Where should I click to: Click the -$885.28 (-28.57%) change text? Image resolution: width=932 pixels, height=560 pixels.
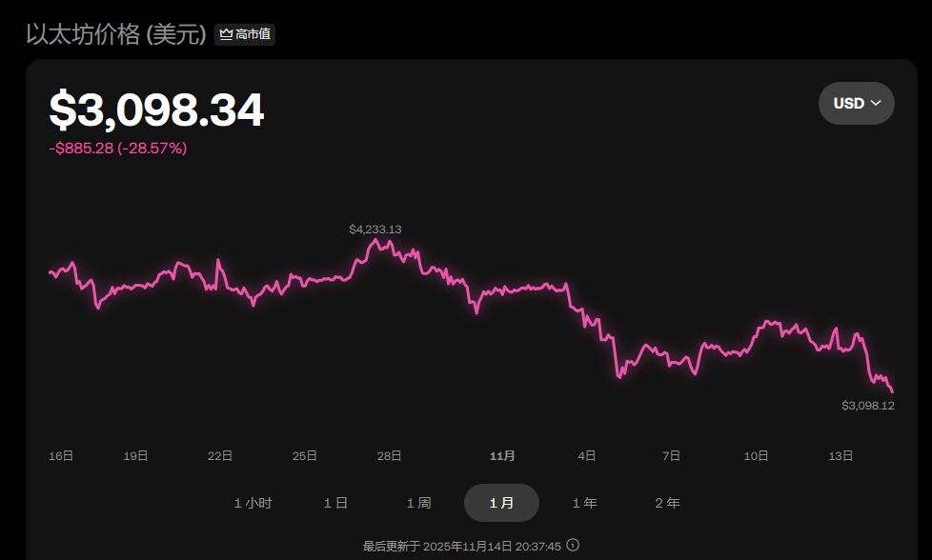click(118, 149)
